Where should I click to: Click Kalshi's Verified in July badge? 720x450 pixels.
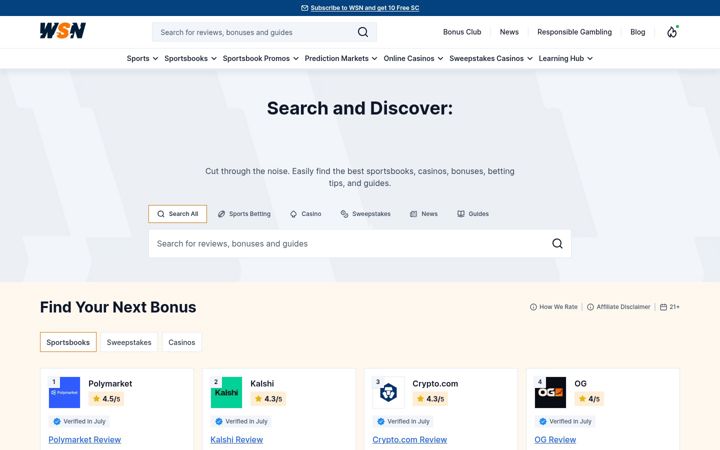pos(241,421)
